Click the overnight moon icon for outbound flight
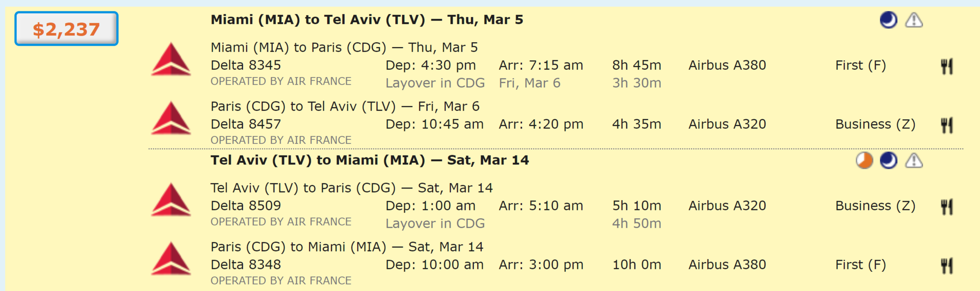The width and height of the screenshot is (980, 291). (888, 20)
